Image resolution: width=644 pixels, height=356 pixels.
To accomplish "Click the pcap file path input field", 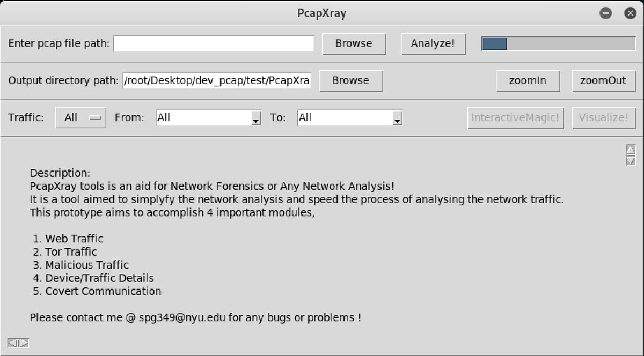I will [215, 43].
